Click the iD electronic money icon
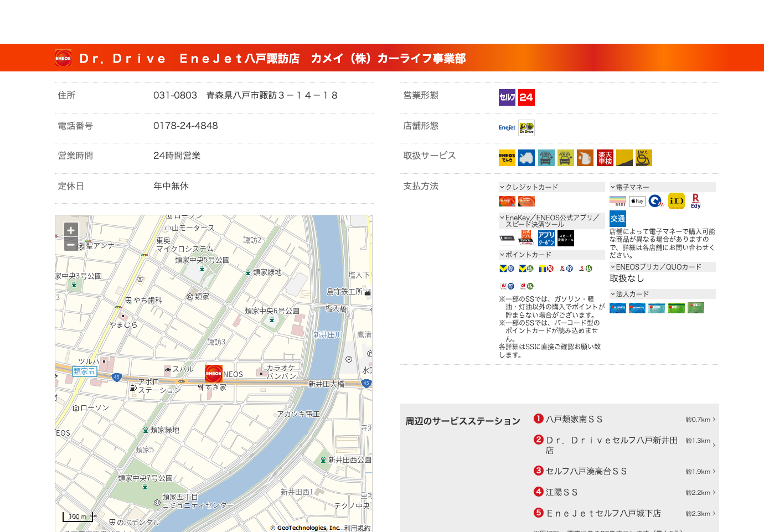Viewport: 764px width, 532px height. (x=677, y=201)
